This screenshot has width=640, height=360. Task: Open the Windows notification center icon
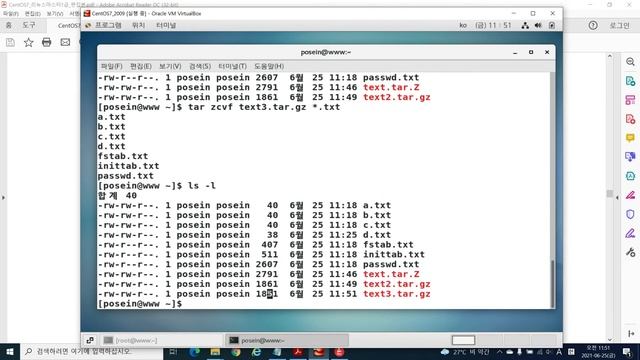tap(627, 351)
